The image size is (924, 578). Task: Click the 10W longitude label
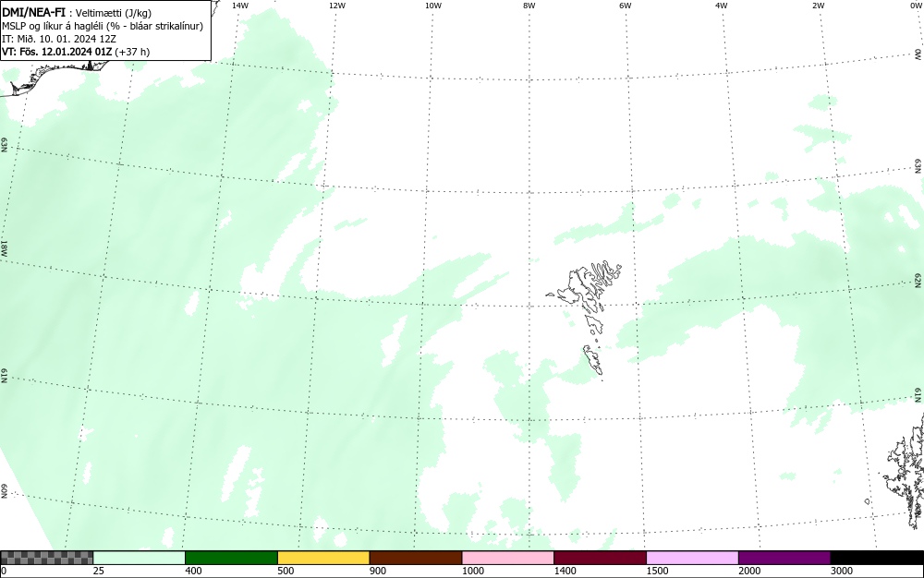[433, 6]
